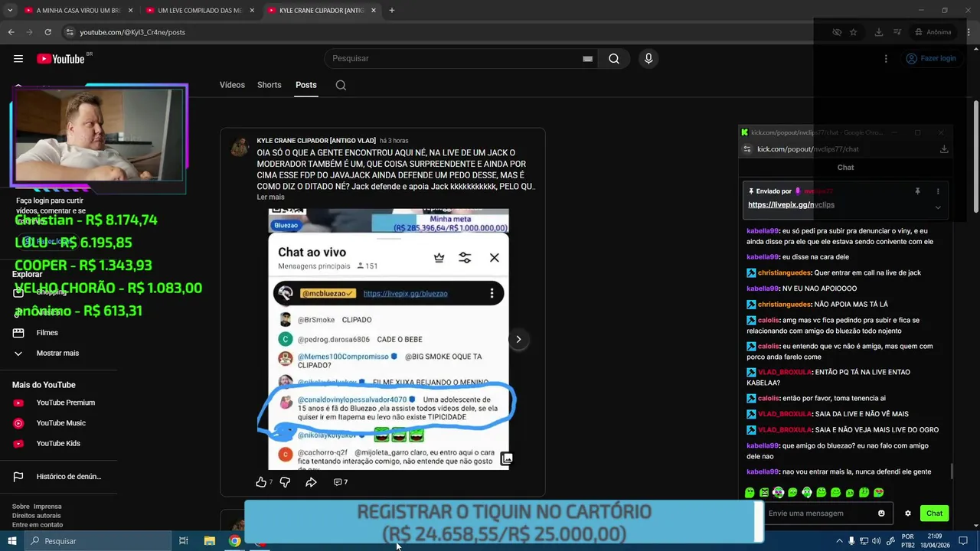Bookmark this page with the star
Screen dimensions: 980x551
[x=853, y=32]
